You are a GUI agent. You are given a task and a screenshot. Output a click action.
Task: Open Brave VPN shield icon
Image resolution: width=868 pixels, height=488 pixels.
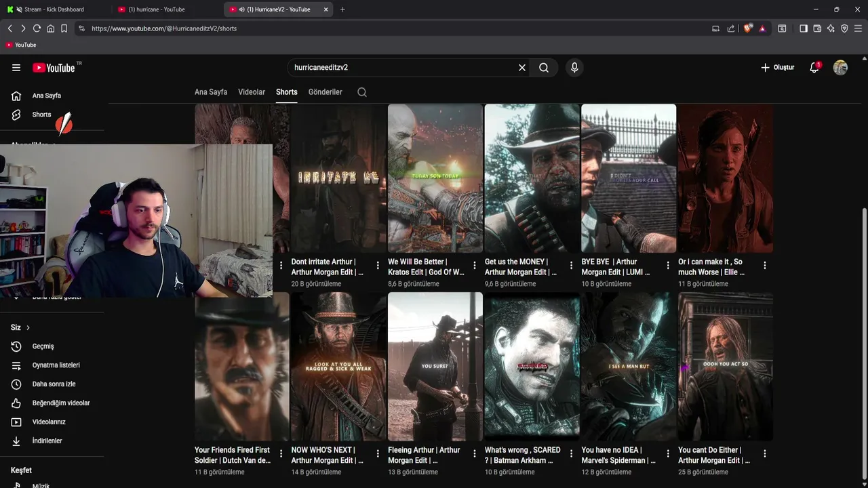pyautogui.click(x=844, y=28)
